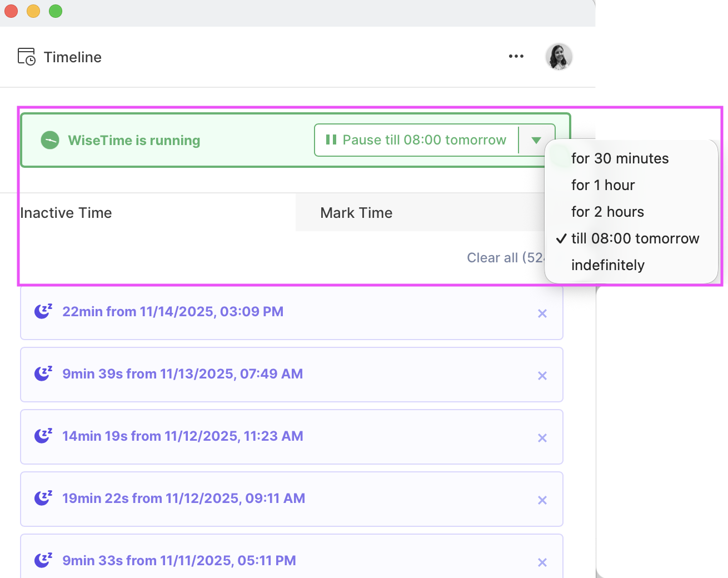Collapse the pause duration dropdown arrow
This screenshot has width=728, height=578.
coord(536,140)
